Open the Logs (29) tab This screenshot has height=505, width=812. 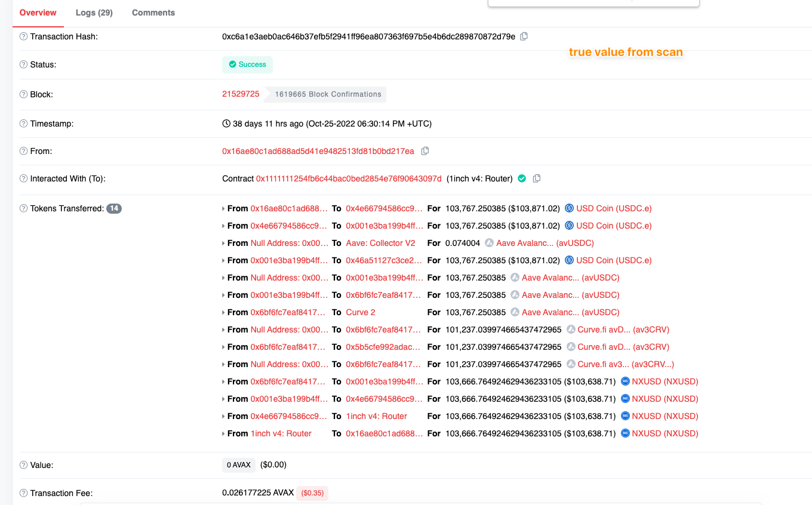pos(94,13)
